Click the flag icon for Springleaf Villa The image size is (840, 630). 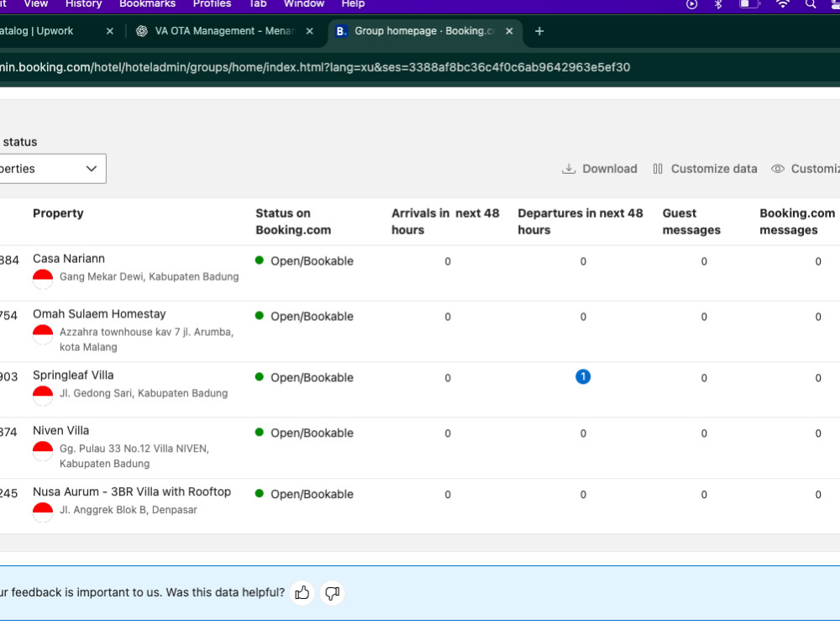43,396
